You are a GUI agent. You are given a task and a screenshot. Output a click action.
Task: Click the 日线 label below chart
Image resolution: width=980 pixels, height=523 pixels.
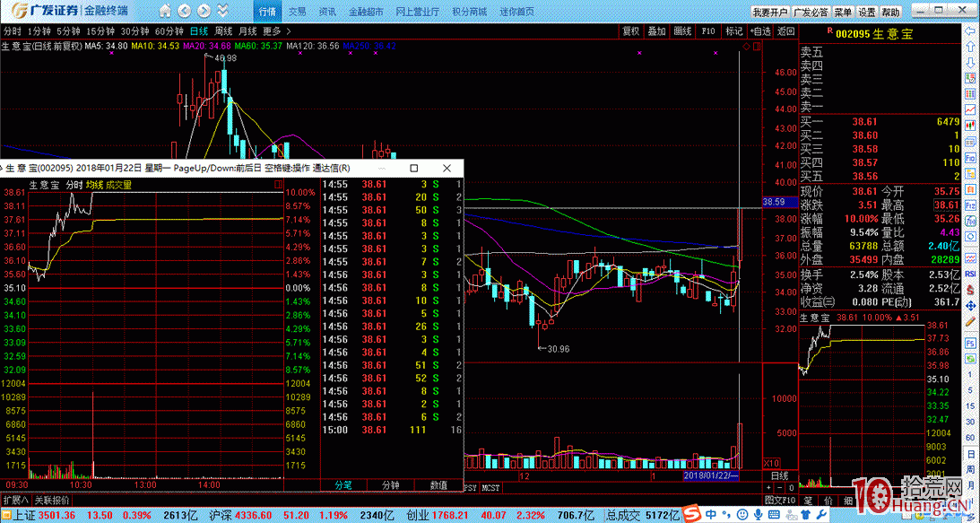coord(779,476)
